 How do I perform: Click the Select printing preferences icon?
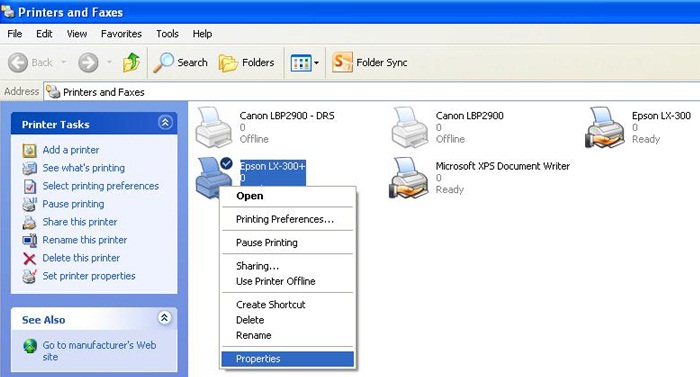(29, 186)
